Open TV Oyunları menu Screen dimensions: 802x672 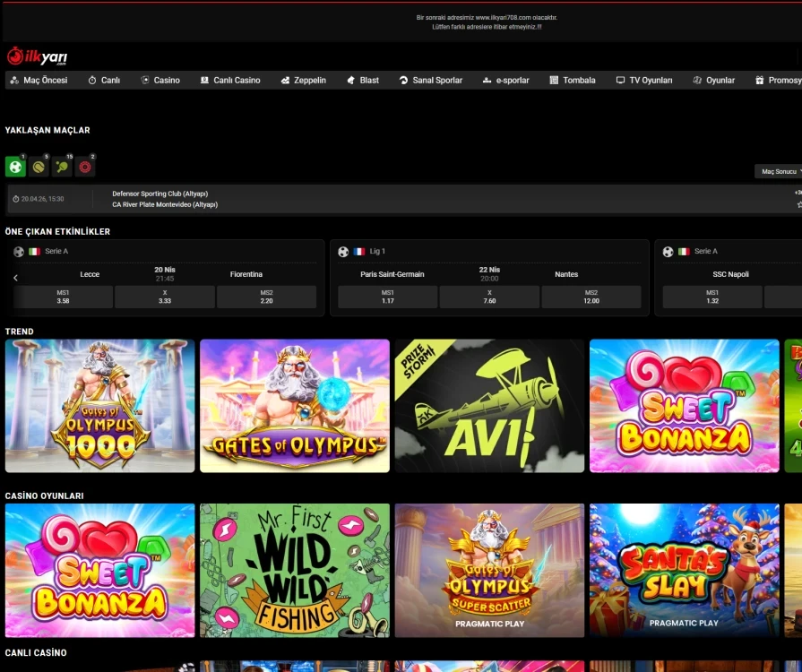[644, 81]
